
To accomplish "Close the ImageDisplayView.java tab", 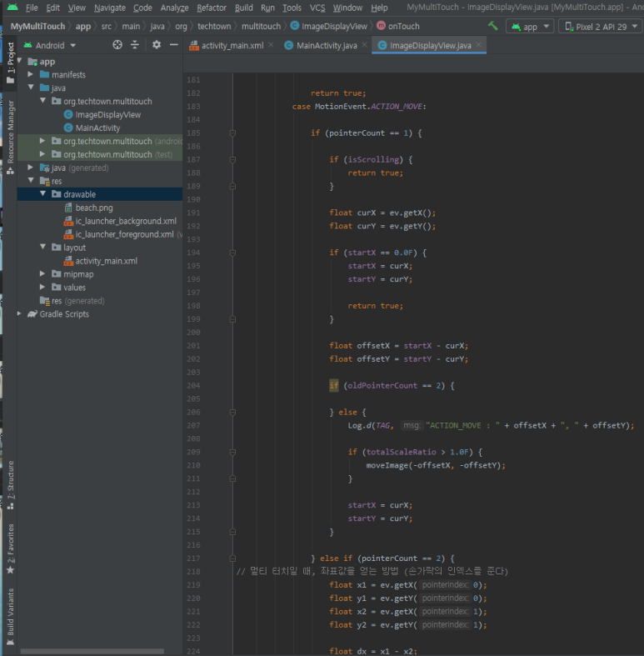I will (478, 45).
